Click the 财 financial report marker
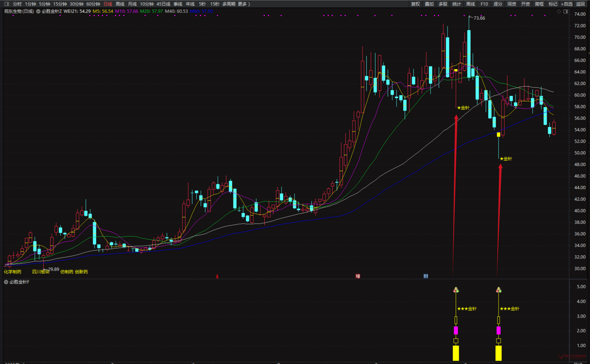590x364 pixels. (426, 276)
